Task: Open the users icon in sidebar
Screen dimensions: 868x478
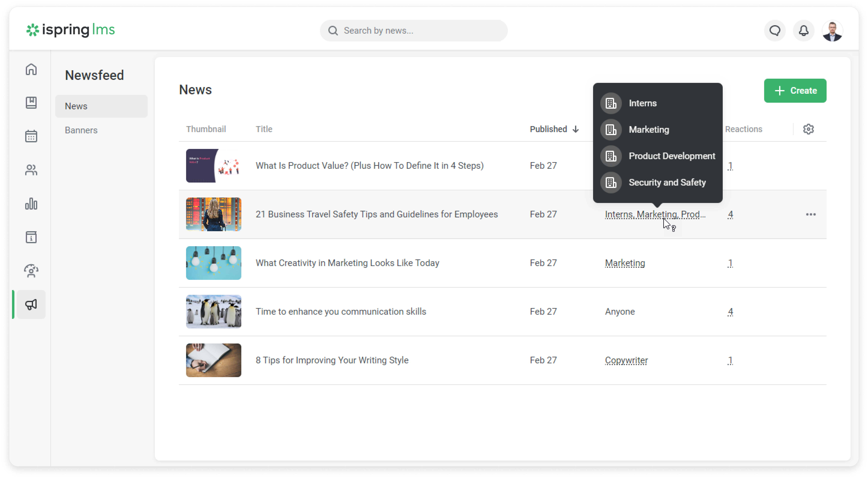Action: [x=31, y=170]
